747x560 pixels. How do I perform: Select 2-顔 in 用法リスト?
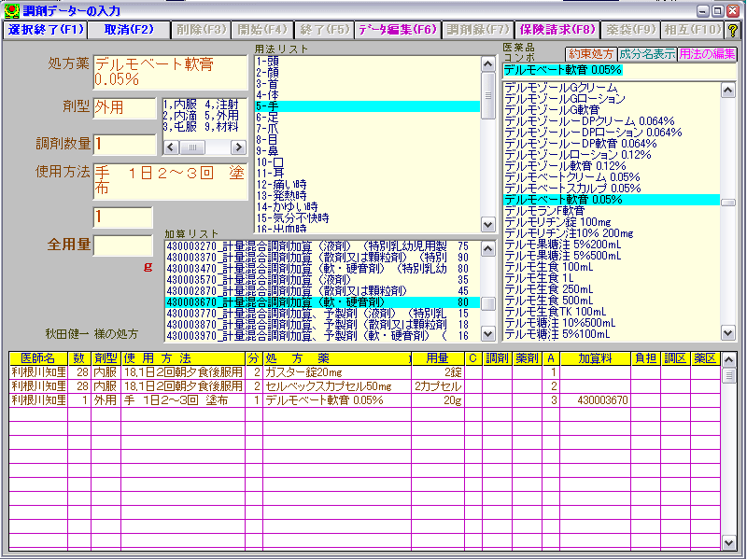coord(367,73)
